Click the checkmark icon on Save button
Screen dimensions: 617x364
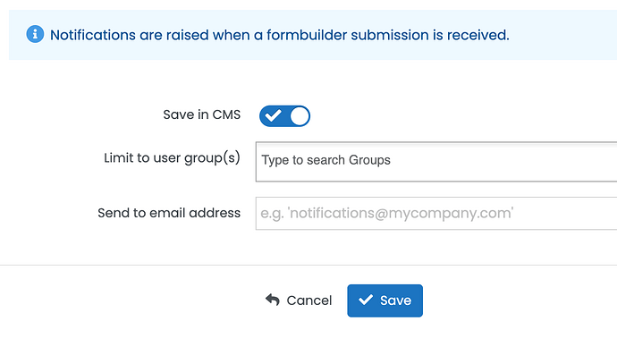(x=366, y=300)
